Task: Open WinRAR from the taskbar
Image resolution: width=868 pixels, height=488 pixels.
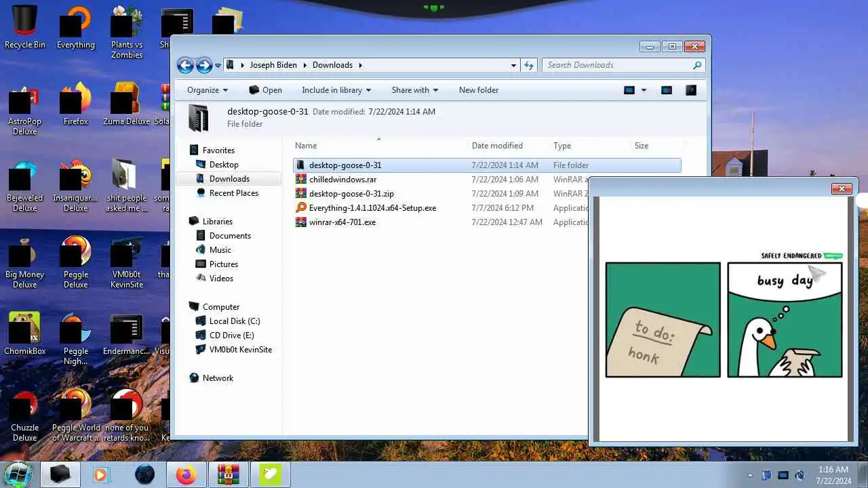Action: coord(228,474)
